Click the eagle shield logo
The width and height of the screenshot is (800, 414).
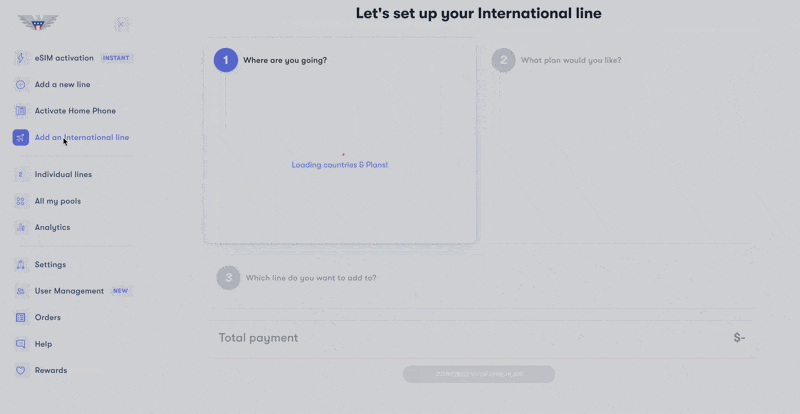click(38, 22)
